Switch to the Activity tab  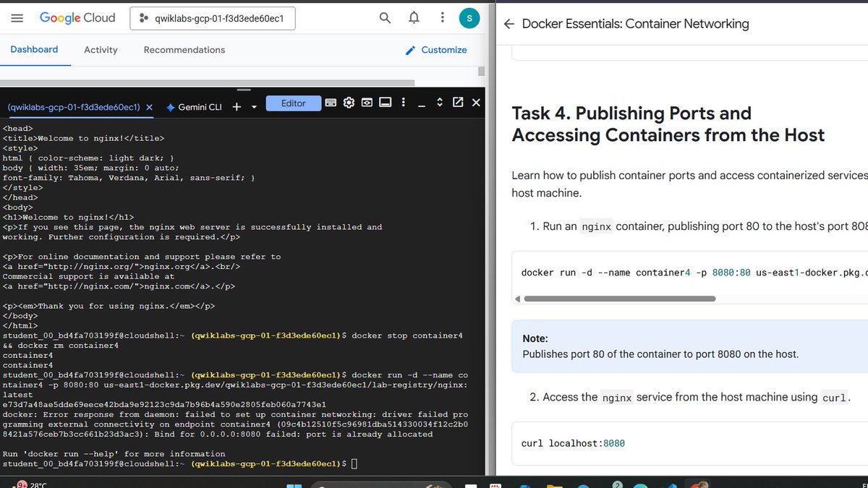tap(101, 50)
